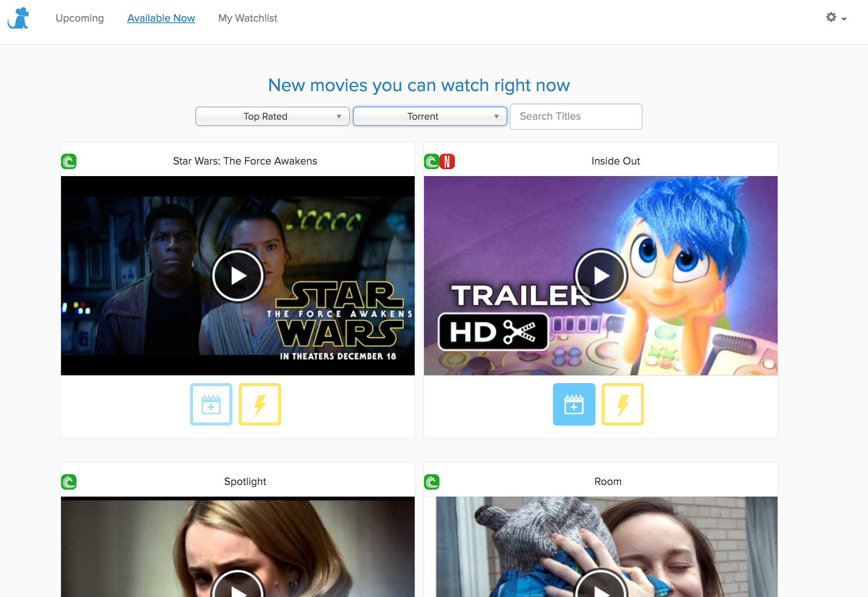
Task: Toggle the watchlist calendar for Star Wars
Action: click(x=211, y=404)
